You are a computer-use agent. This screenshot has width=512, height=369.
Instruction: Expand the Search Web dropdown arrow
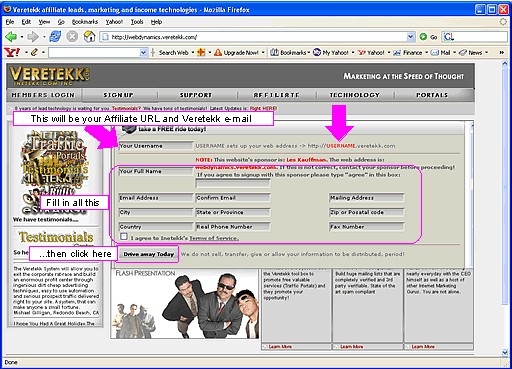[193, 53]
